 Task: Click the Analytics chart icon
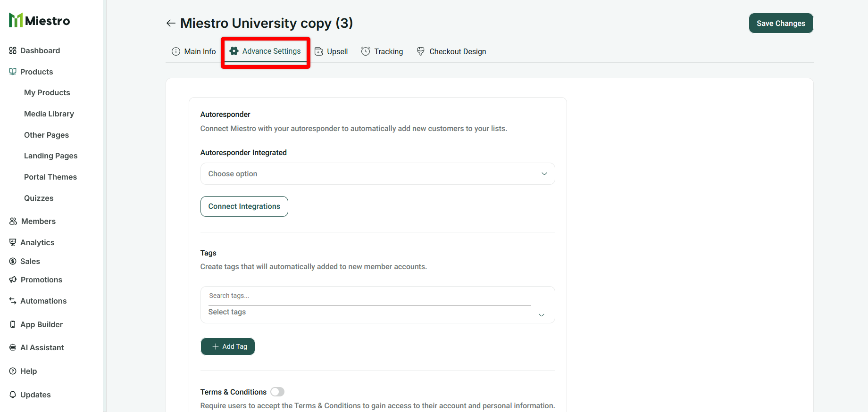(13, 242)
